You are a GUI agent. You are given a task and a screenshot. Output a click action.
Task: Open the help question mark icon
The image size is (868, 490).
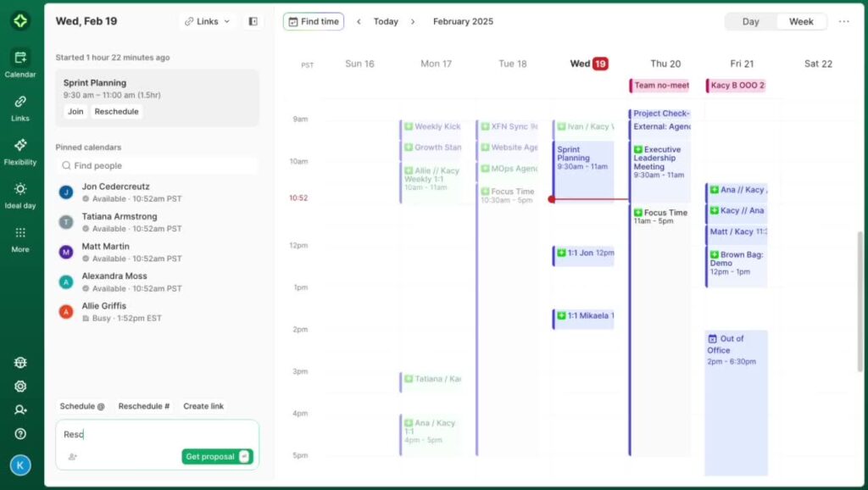[20, 433]
